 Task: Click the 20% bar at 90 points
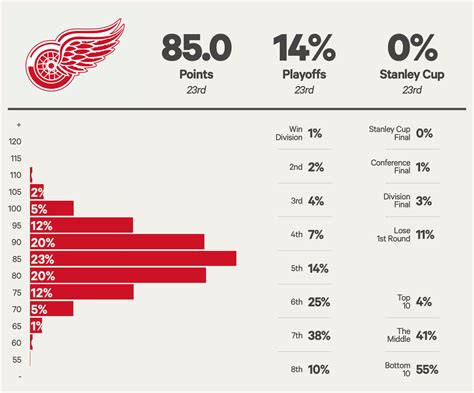pos(117,242)
